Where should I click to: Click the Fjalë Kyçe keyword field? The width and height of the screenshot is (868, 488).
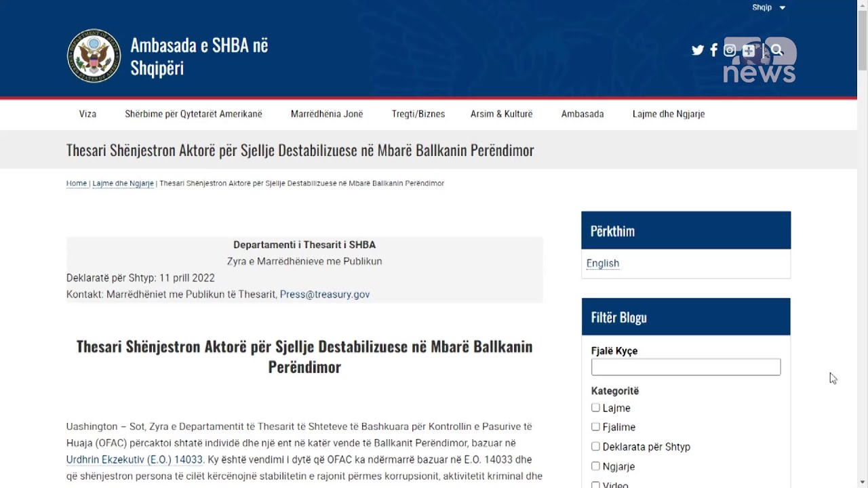(x=686, y=367)
